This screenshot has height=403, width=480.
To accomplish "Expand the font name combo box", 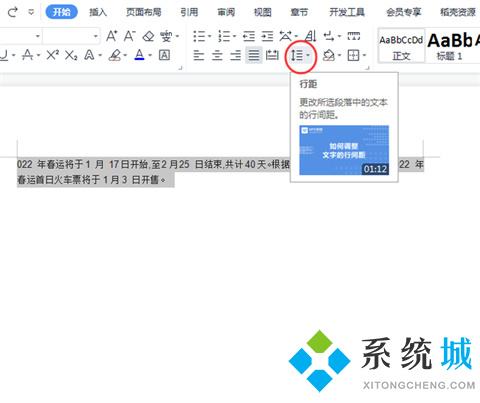I will pos(38,36).
